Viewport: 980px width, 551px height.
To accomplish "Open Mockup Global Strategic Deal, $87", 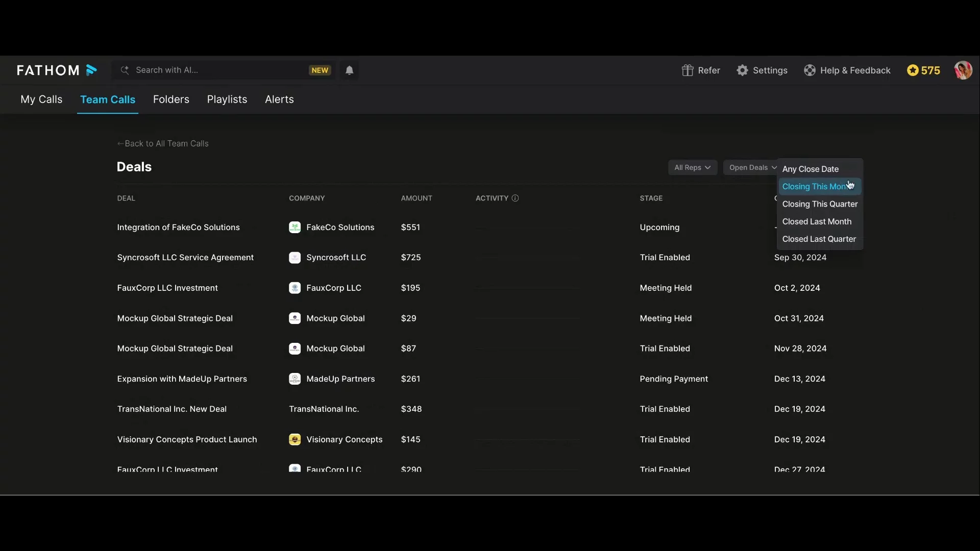I will (x=175, y=348).
